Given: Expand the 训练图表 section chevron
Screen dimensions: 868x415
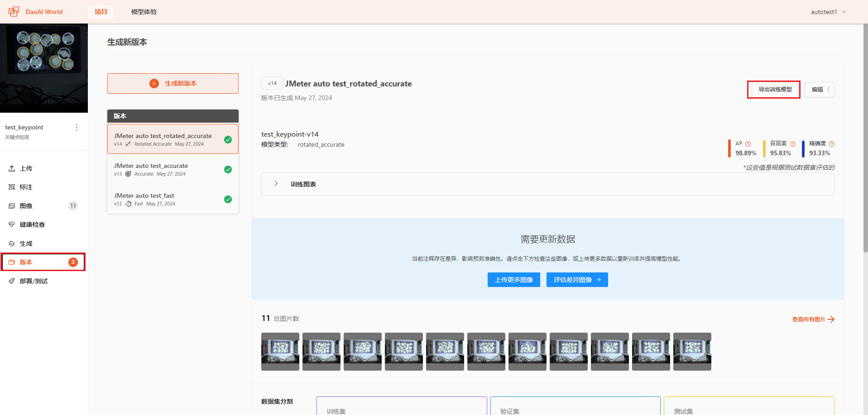Looking at the screenshot, I should [276, 184].
